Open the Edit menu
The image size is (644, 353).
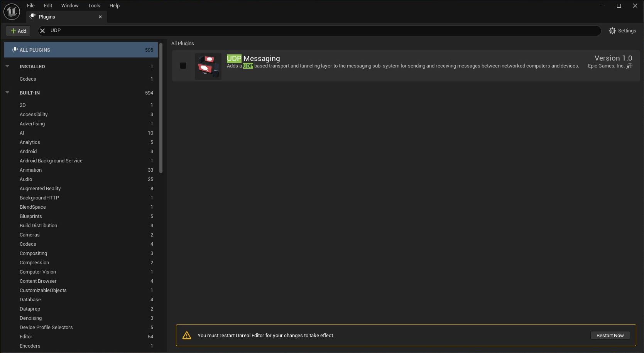pos(48,5)
